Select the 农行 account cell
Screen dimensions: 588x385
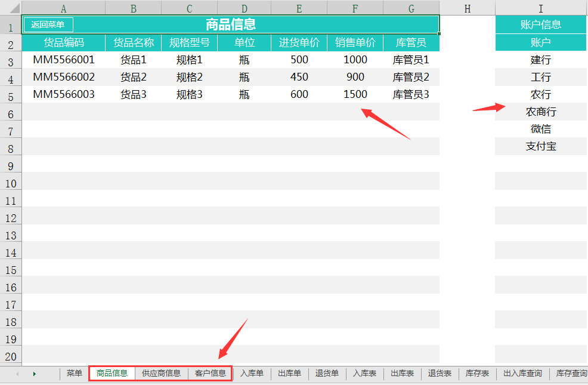[x=541, y=94]
